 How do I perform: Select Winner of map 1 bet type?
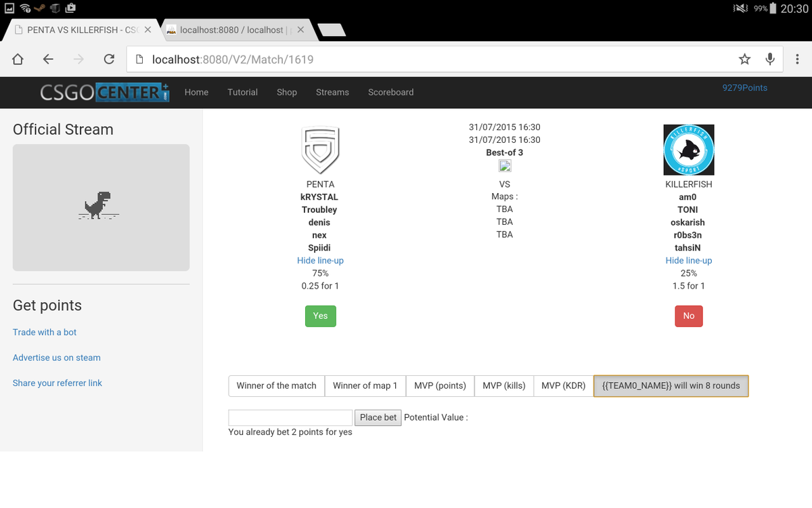point(365,385)
